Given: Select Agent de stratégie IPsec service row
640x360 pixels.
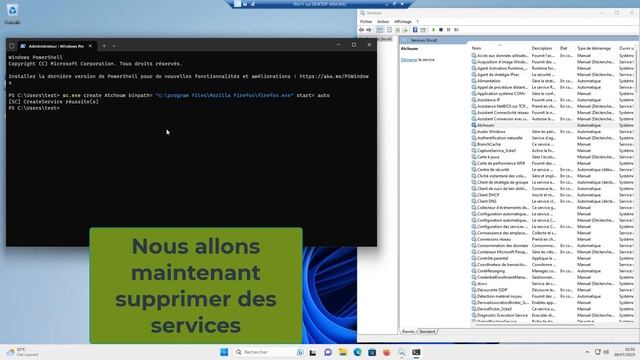Looking at the screenshot, I should click(x=553, y=75).
